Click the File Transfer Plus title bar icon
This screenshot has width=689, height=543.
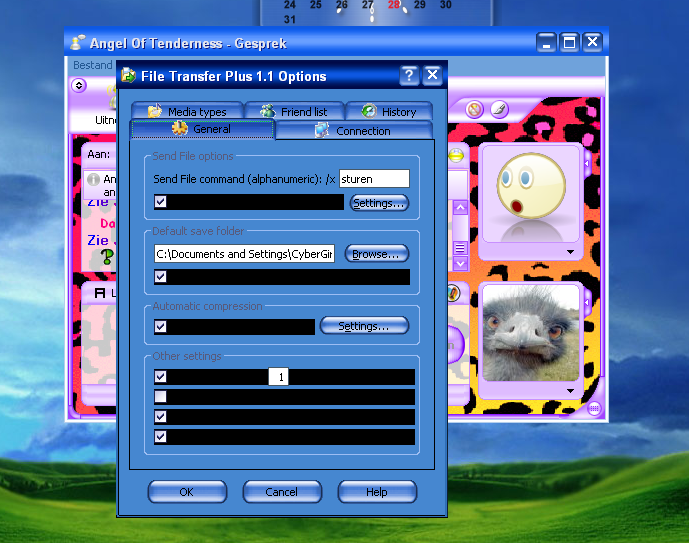tap(128, 76)
